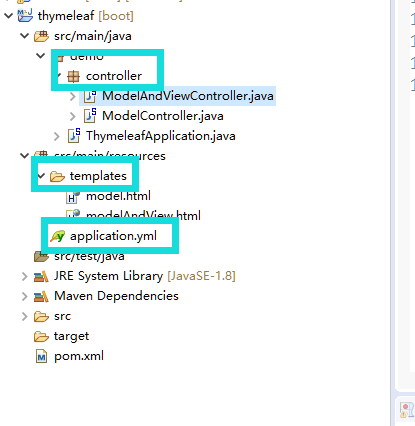Click Maven Dependencies library icon
This screenshot has width=415, height=426.
pyautogui.click(x=41, y=296)
